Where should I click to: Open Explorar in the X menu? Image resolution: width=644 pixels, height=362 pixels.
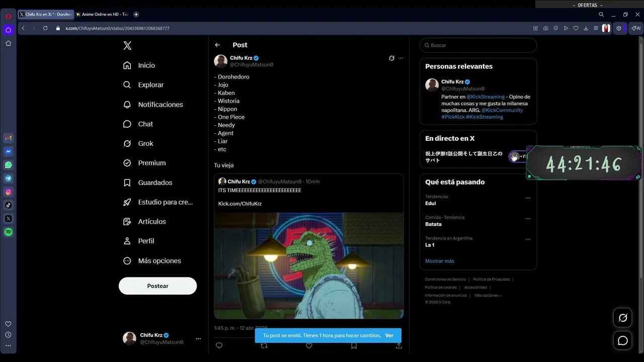143,85
